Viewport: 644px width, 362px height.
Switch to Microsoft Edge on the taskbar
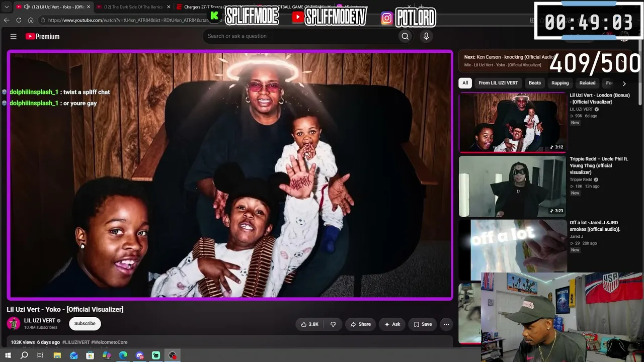click(x=123, y=355)
